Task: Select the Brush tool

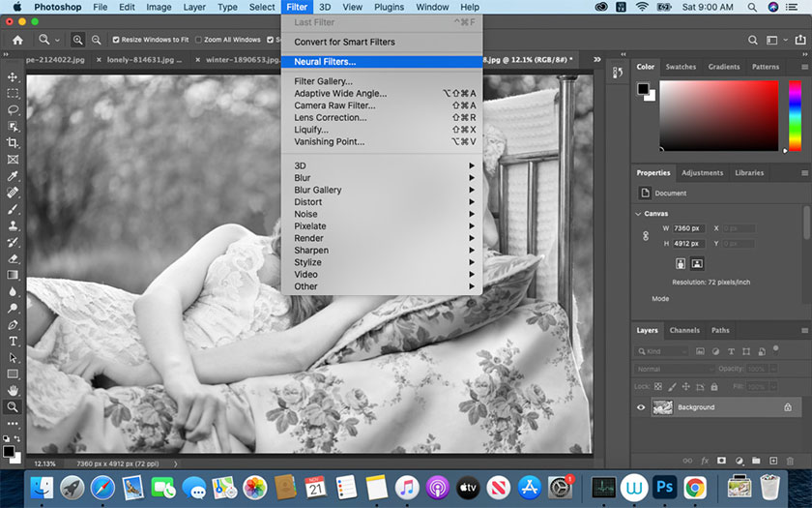Action: (x=13, y=209)
